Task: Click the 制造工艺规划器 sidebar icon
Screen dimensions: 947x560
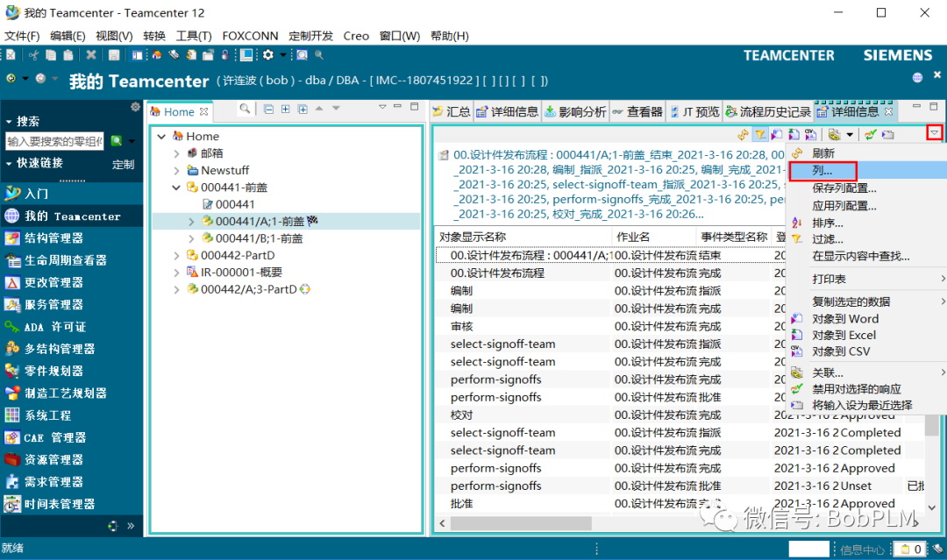Action: [x=12, y=393]
